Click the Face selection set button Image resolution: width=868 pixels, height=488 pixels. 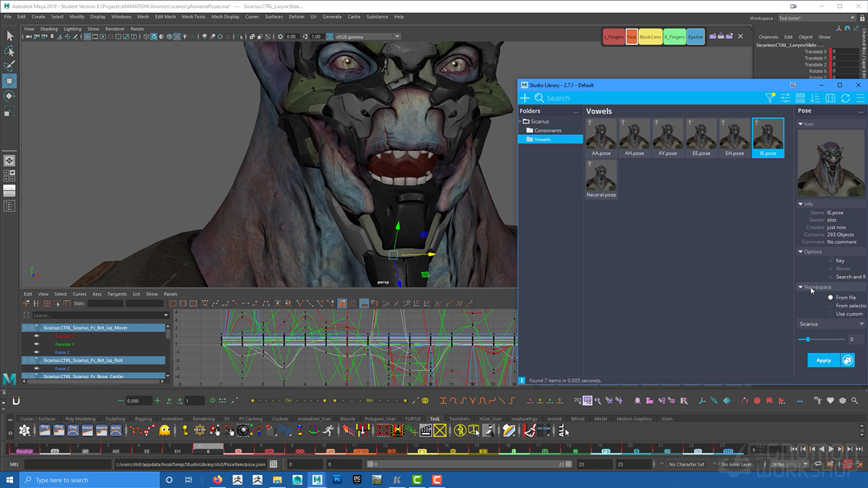click(x=631, y=37)
